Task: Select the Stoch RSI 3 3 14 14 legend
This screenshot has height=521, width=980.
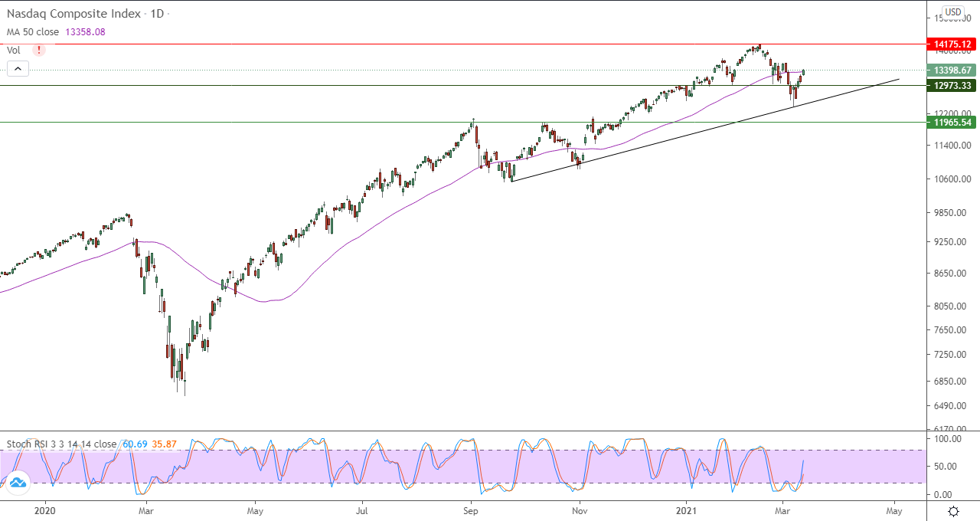Action: click(x=62, y=444)
